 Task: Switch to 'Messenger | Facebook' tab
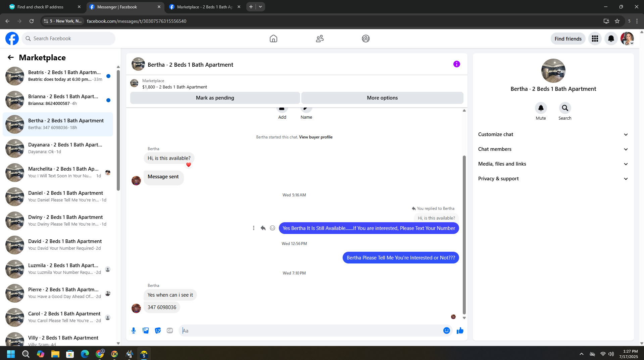tap(125, 7)
